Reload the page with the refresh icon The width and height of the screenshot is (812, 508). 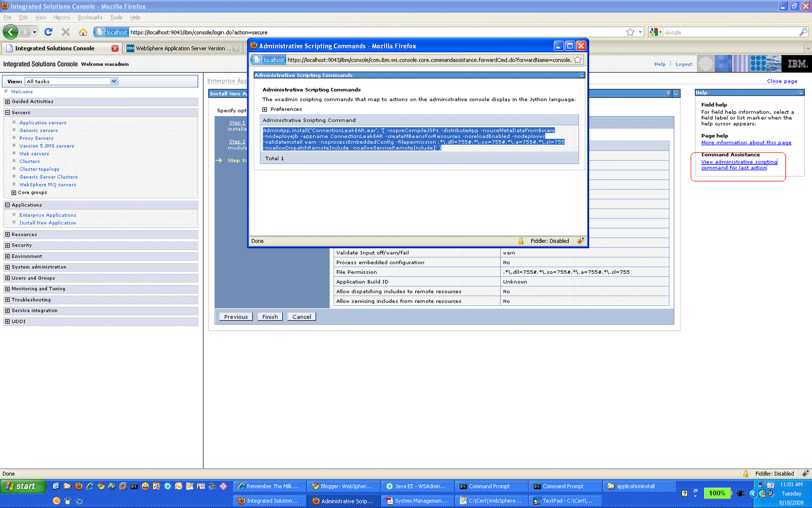(x=48, y=32)
